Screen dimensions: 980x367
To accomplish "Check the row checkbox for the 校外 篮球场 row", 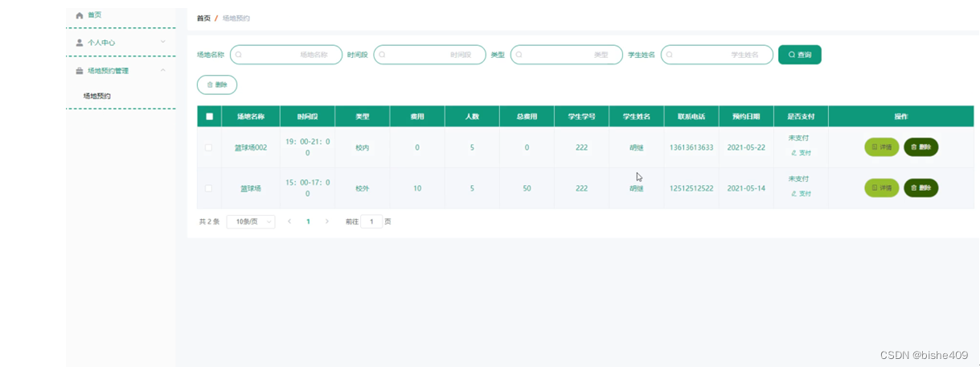I will tap(209, 188).
